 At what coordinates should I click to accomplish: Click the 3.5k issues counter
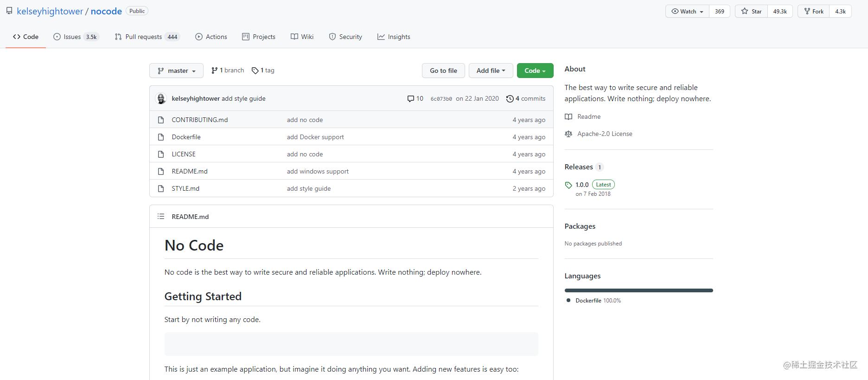pyautogui.click(x=91, y=37)
